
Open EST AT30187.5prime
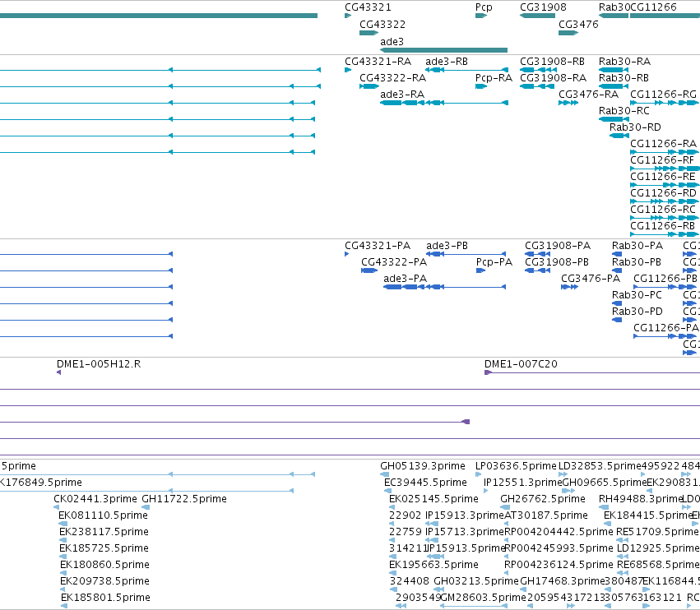546,515
